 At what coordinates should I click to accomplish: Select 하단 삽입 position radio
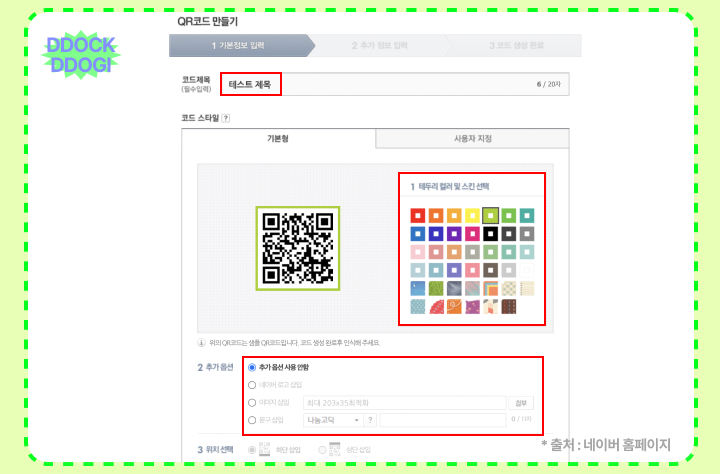tap(252, 450)
